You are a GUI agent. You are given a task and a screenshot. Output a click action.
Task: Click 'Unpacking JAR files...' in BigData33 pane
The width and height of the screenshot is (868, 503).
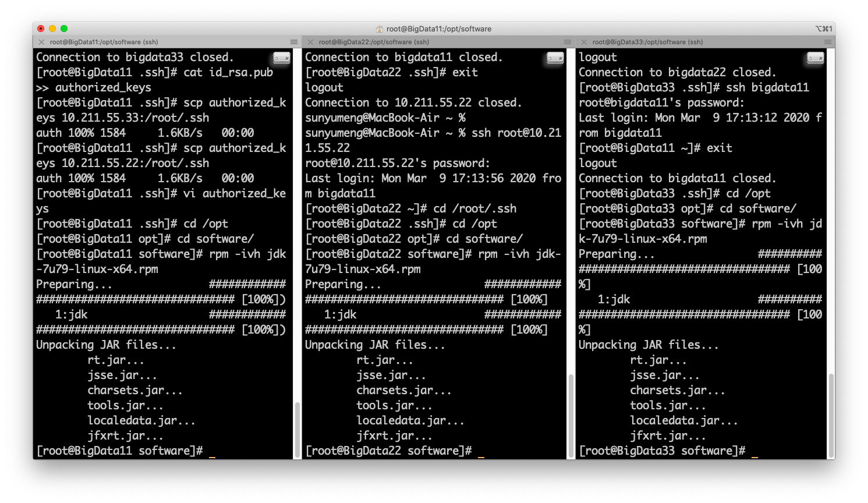pyautogui.click(x=649, y=345)
